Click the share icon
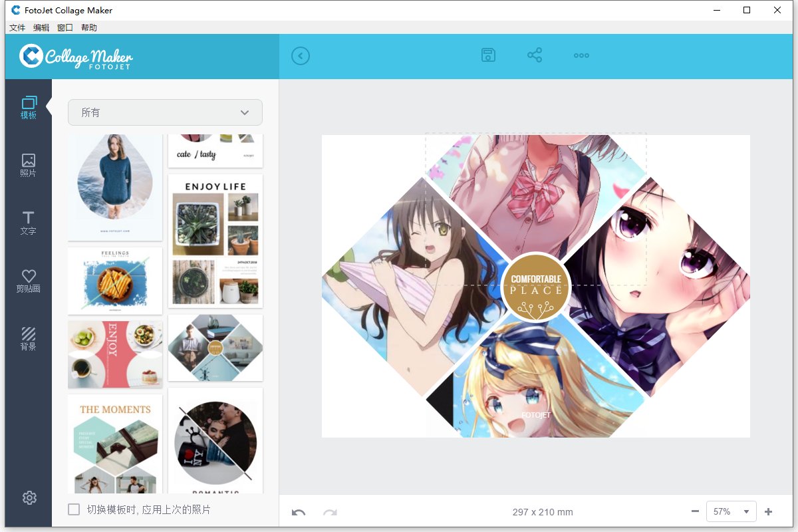The height and width of the screenshot is (532, 798). pos(535,55)
